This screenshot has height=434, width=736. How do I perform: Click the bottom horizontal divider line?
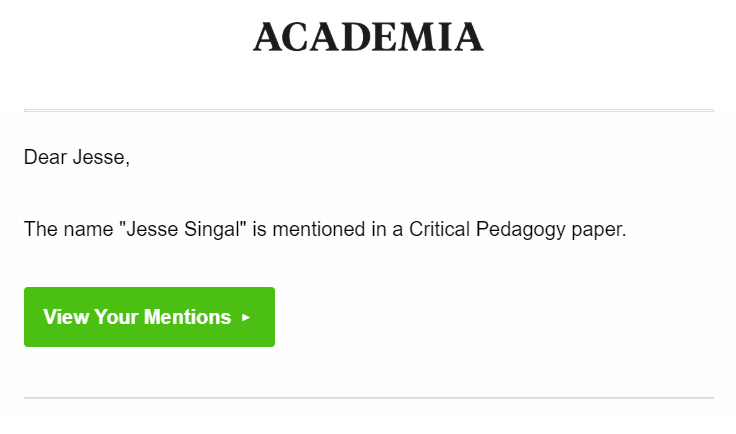368,398
